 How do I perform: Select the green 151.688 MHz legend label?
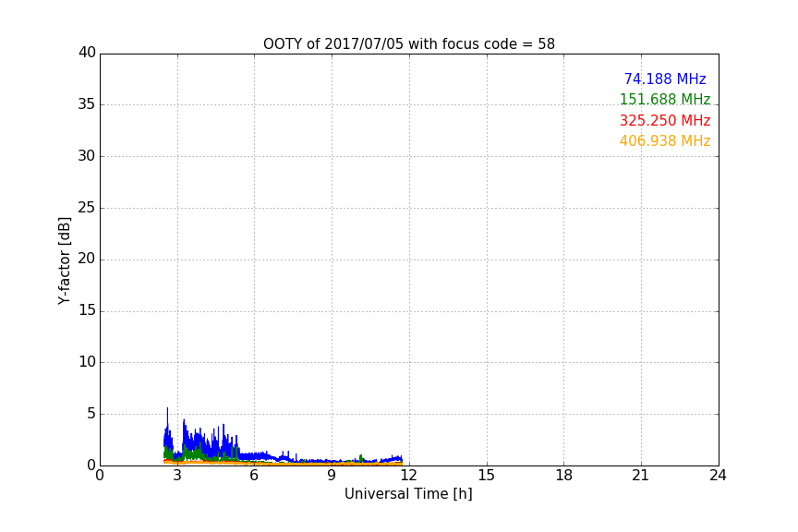tap(665, 99)
